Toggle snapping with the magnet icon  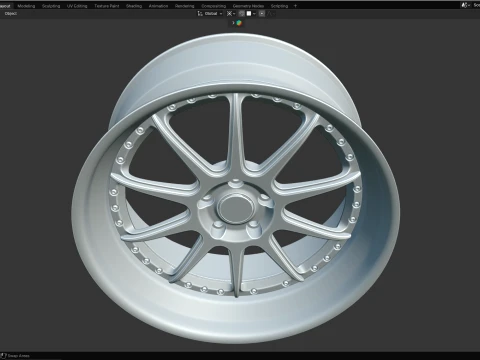point(242,14)
